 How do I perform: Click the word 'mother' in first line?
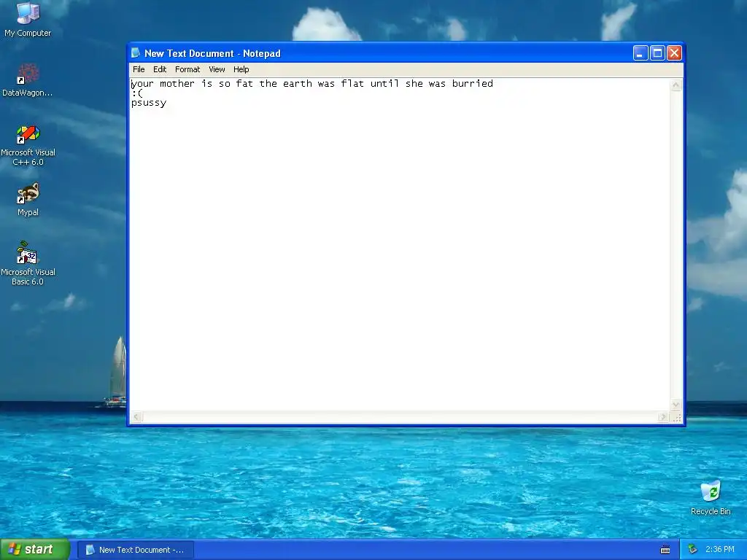[x=177, y=84]
